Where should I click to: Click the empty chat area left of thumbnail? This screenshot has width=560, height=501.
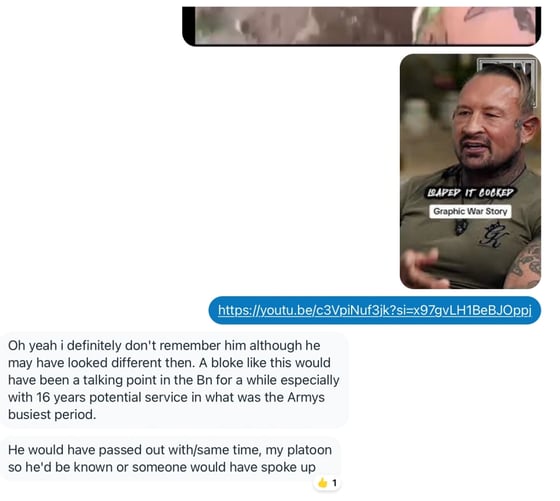(x=200, y=171)
